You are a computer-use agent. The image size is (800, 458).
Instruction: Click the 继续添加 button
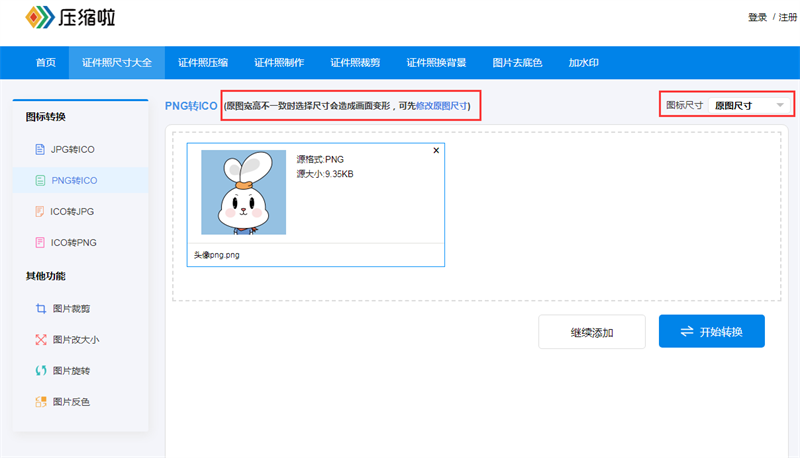[592, 332]
